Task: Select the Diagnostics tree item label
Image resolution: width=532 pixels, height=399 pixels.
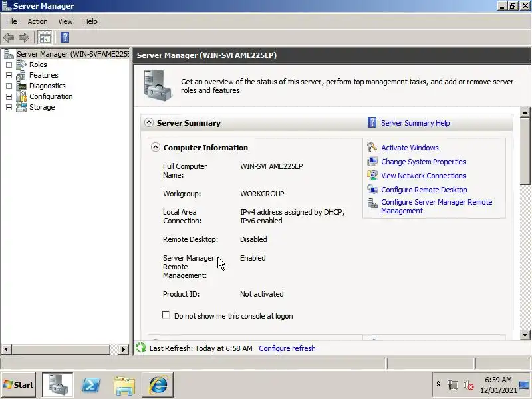Action: [x=47, y=86]
